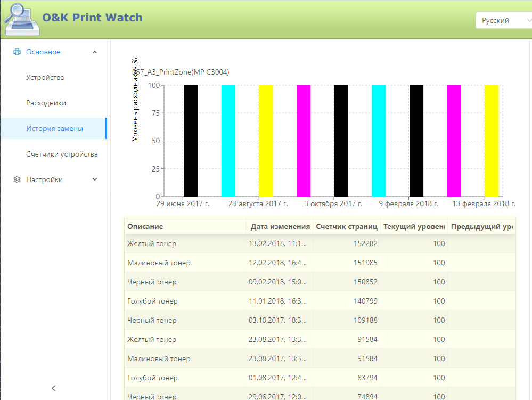
Task: Click the gear icon beside Настройки
Action: click(x=17, y=179)
